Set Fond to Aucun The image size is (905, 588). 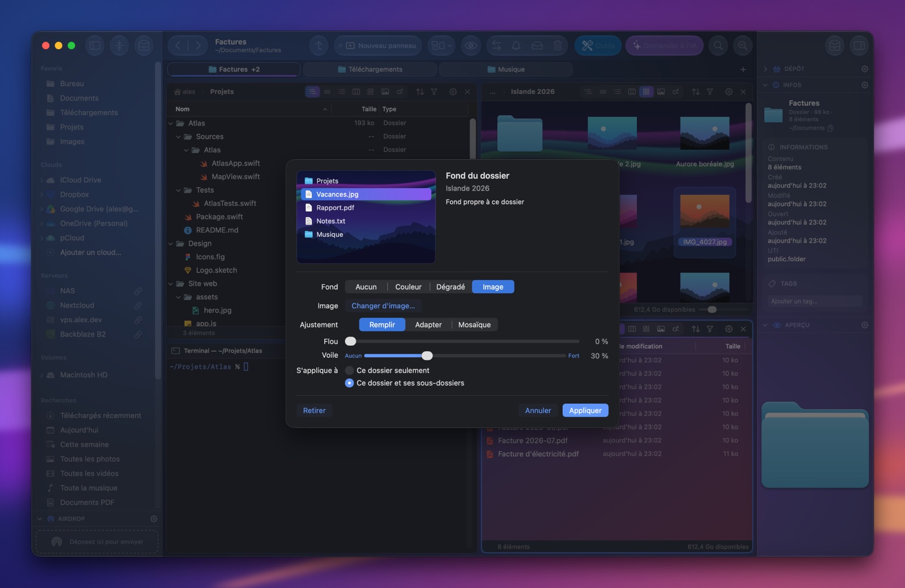pos(366,287)
